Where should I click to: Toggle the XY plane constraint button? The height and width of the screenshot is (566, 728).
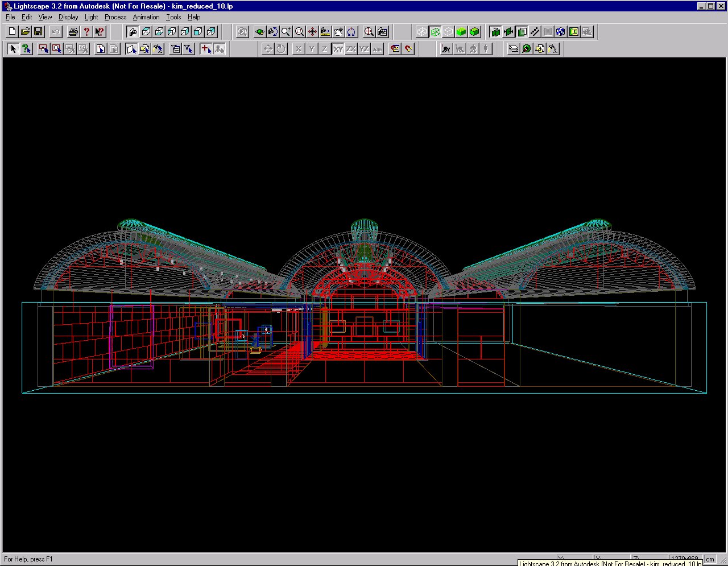point(338,49)
